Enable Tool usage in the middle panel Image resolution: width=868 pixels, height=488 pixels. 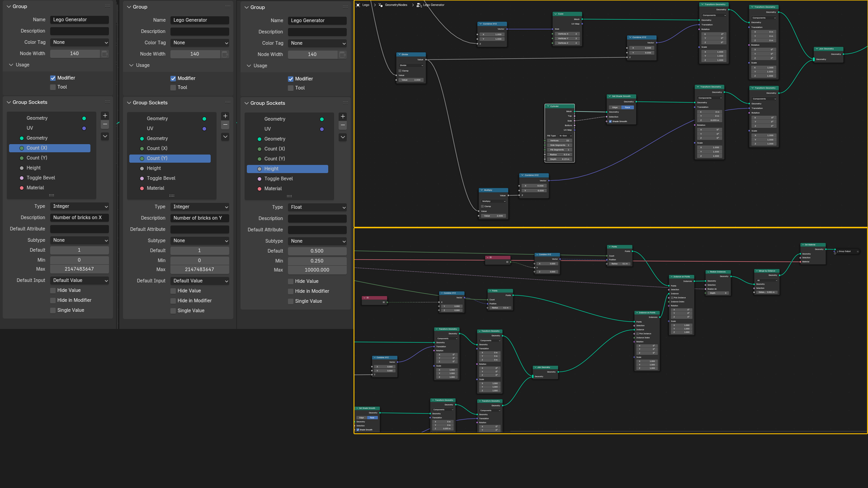point(173,88)
